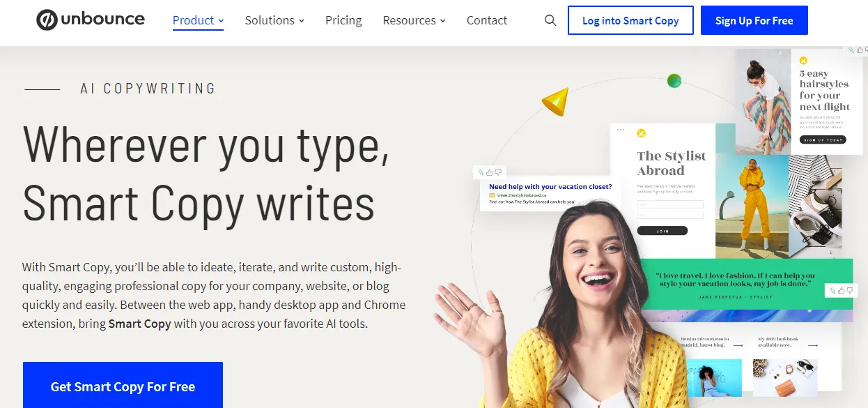
Task: Click the AI COPYWRITING label
Action: point(148,89)
